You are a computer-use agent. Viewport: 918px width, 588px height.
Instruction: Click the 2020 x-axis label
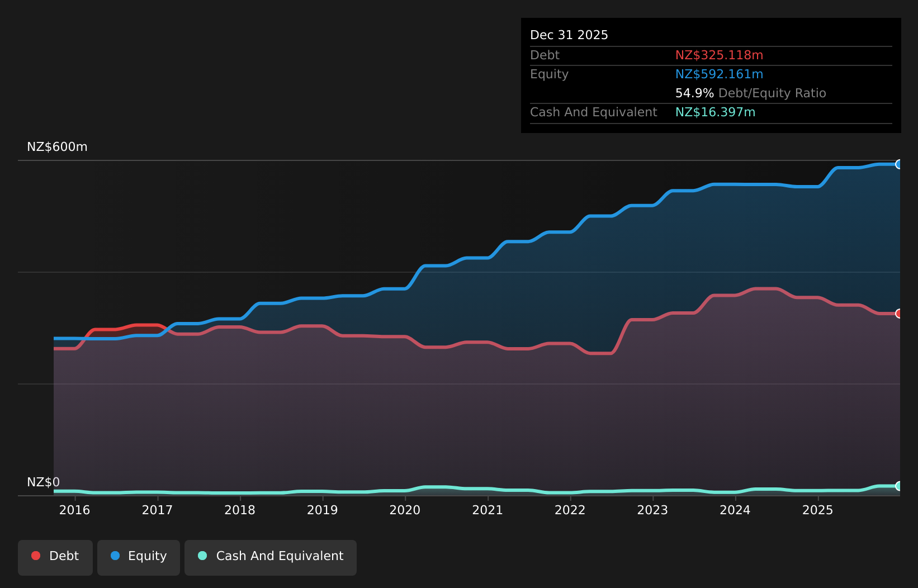(405, 510)
